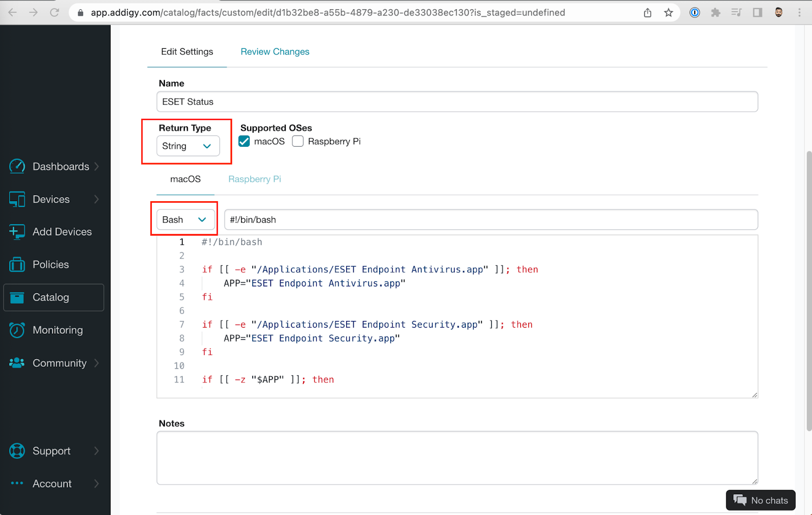Enable Raspberry Pi as a supported OS
The image size is (812, 515).
point(298,141)
